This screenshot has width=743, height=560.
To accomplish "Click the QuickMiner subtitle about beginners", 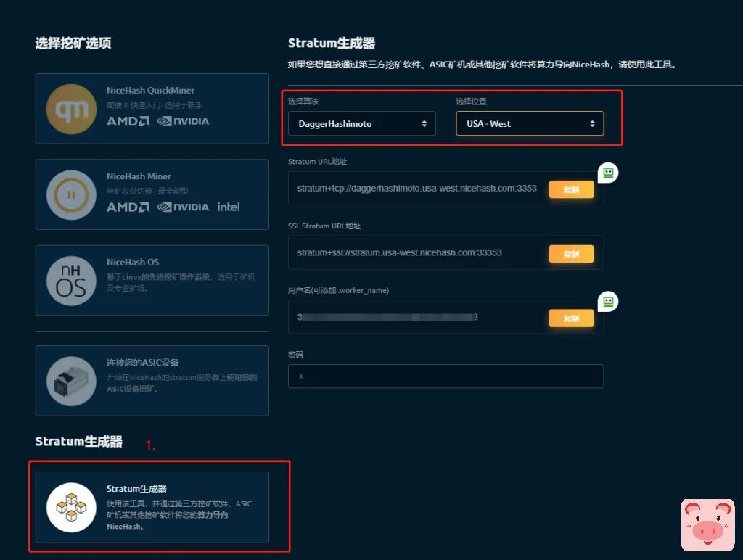I will 155,105.
